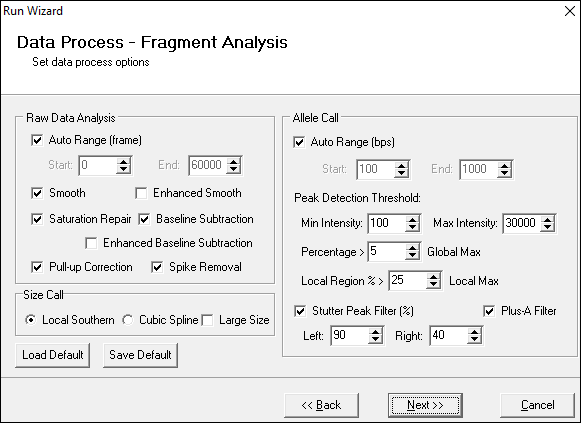
Task: Increase Percentage Global Max value
Action: tap(412, 248)
